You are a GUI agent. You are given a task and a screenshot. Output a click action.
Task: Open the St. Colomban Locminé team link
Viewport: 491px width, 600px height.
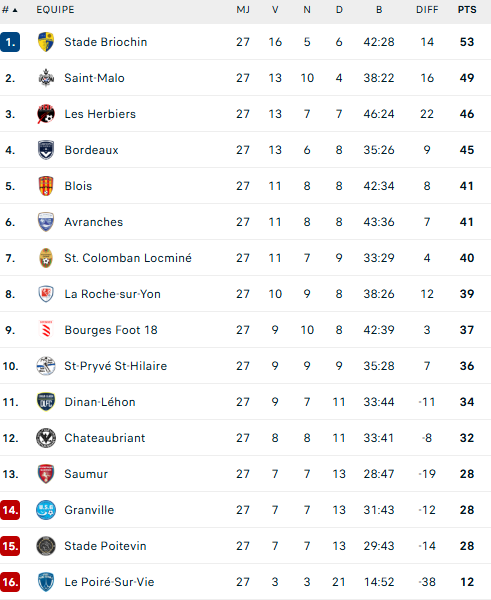(x=128, y=258)
